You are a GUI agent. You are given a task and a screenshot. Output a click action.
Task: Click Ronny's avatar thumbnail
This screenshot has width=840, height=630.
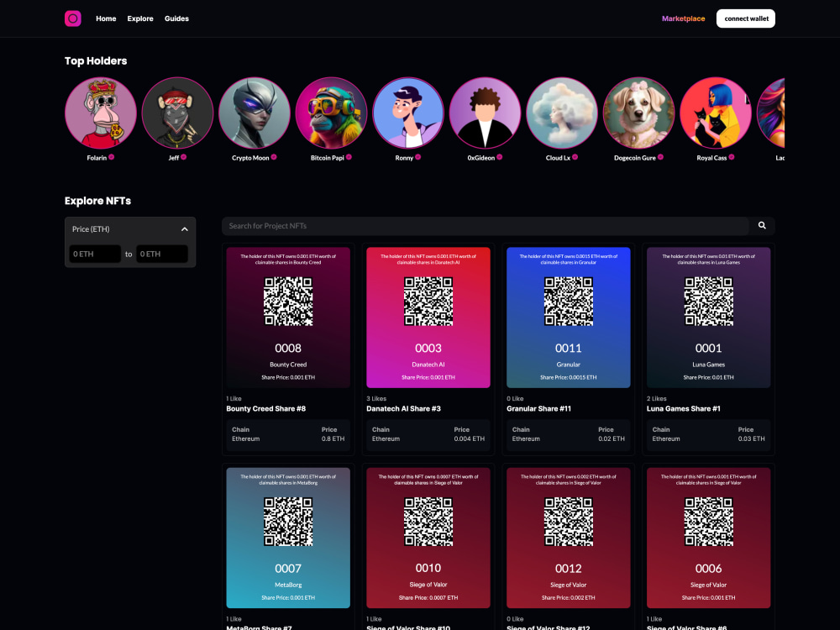pyautogui.click(x=408, y=112)
